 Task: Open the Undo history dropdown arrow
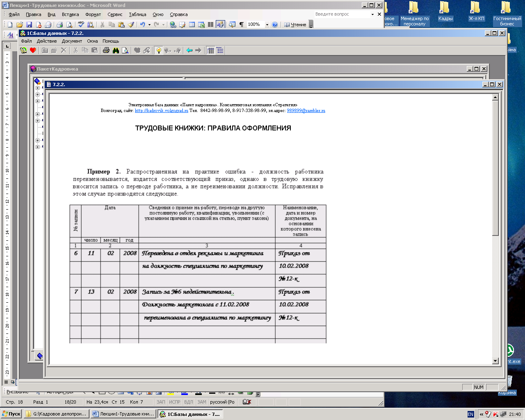click(149, 25)
